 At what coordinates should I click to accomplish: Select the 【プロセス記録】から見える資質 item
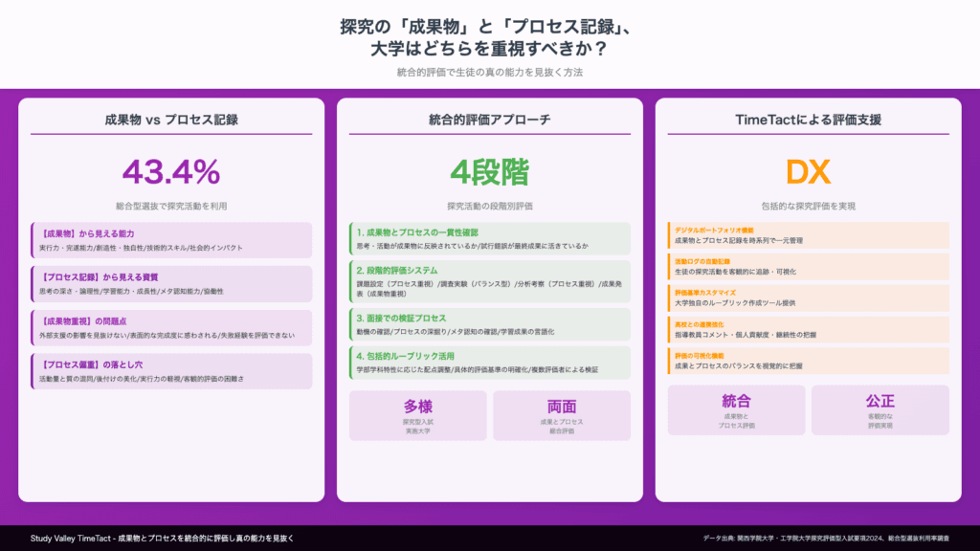coord(171,283)
